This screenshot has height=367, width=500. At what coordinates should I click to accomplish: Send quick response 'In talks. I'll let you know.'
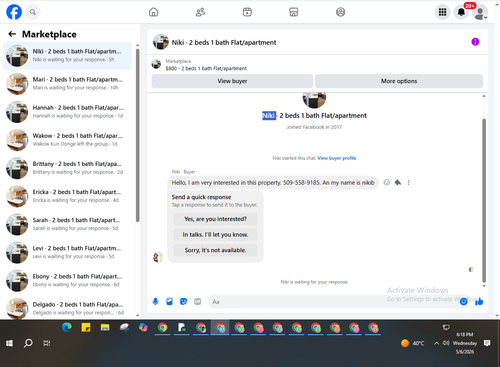(215, 235)
